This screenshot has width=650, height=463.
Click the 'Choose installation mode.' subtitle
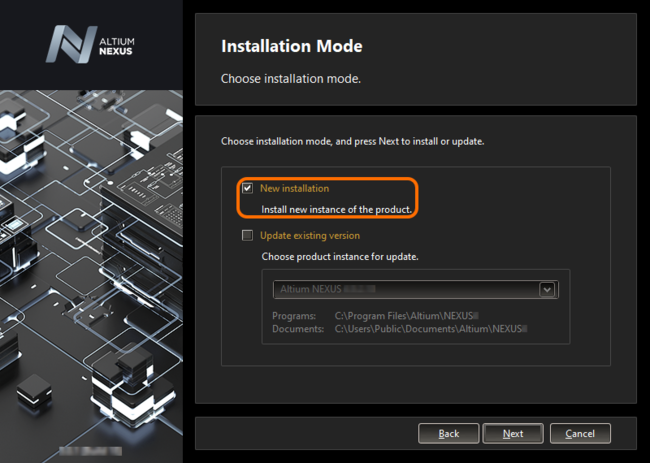tap(291, 79)
